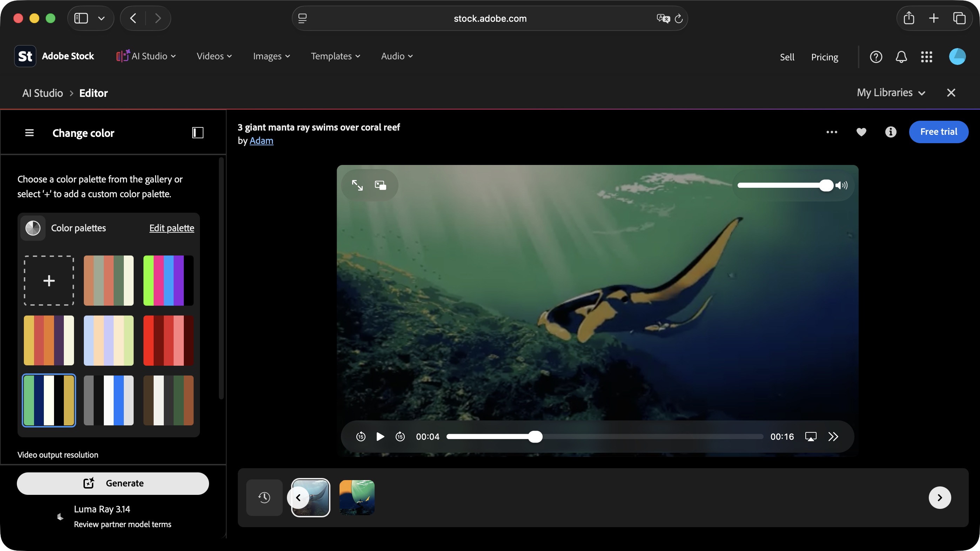Click the more options ellipsis icon

point(832,132)
